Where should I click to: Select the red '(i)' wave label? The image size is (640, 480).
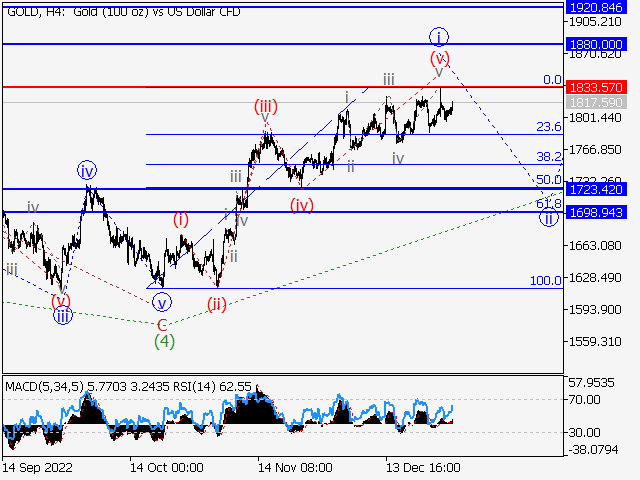click(x=181, y=220)
